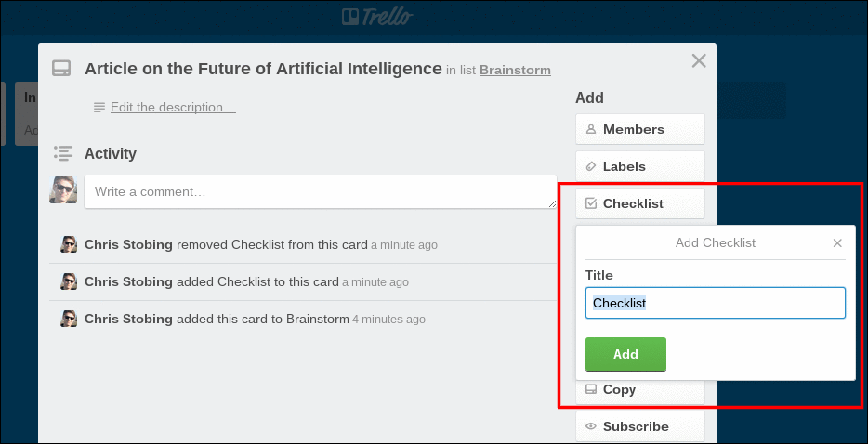
Task: Click the Copy card button
Action: click(639, 390)
